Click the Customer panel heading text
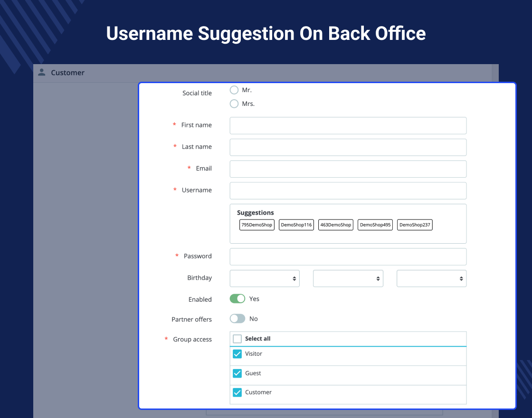532x418 pixels. 67,73
